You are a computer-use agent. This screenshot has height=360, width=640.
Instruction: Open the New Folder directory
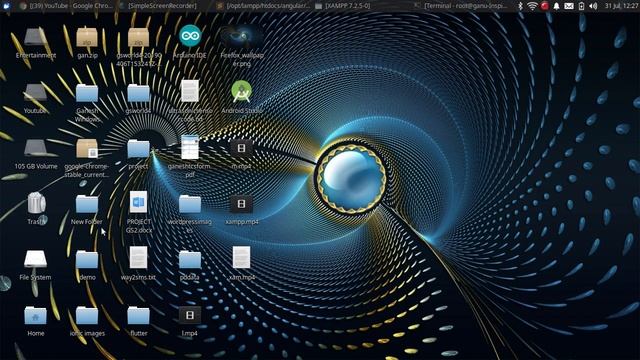[x=87, y=204]
